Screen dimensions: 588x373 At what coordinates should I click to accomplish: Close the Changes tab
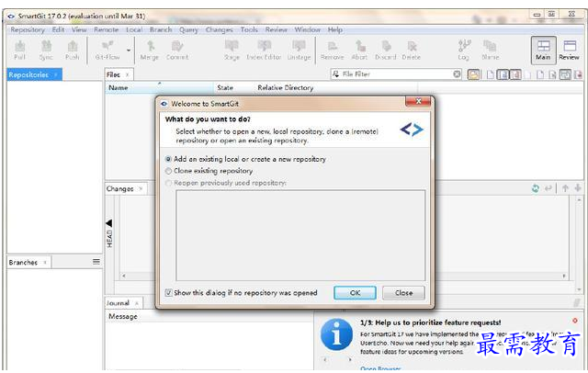pyautogui.click(x=141, y=188)
